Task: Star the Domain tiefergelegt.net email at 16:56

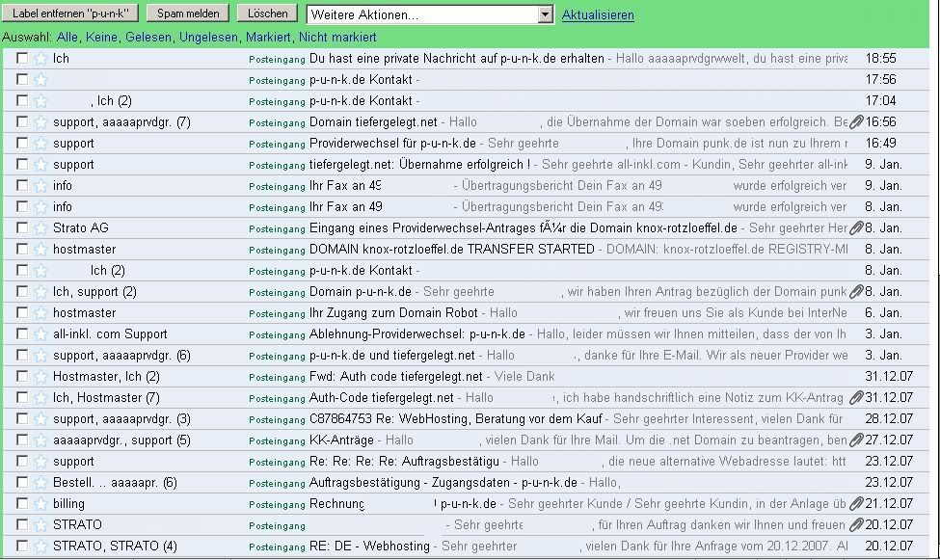Action: (x=40, y=122)
